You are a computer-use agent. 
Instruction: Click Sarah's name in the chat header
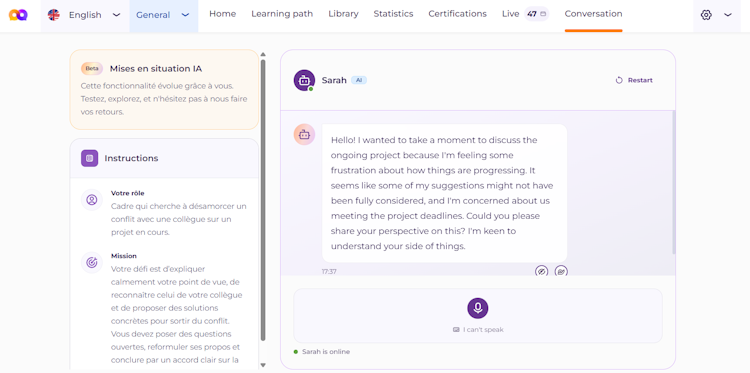334,80
